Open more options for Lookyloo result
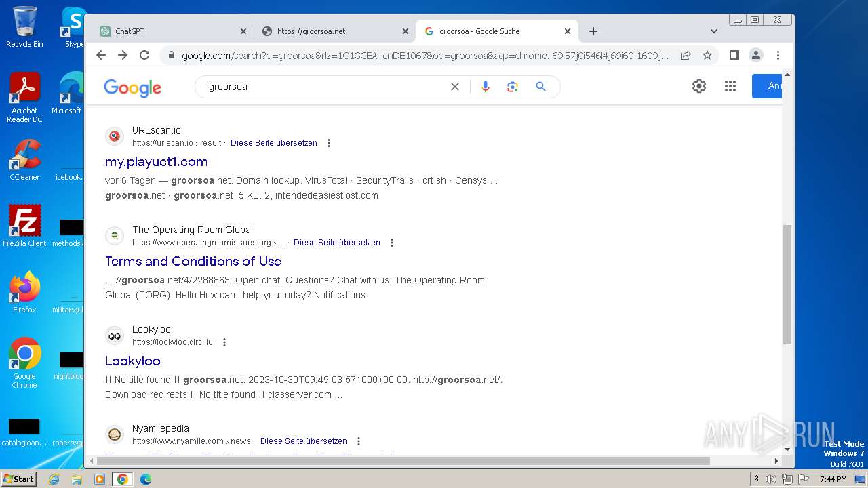 (x=224, y=342)
